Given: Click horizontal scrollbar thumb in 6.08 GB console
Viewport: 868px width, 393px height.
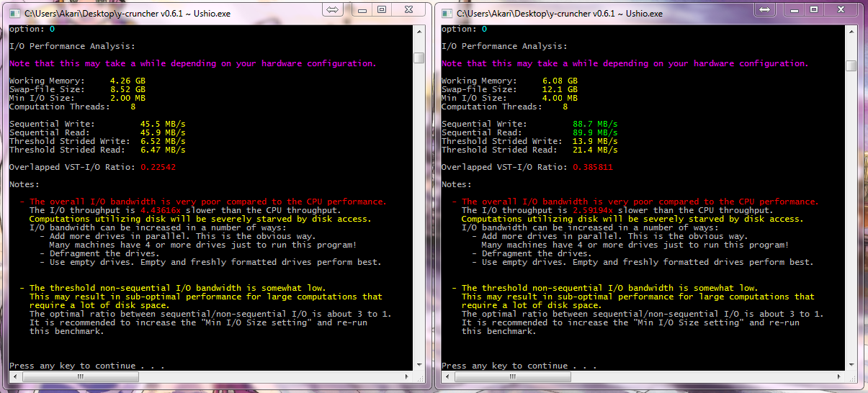Looking at the screenshot, I should [x=512, y=376].
